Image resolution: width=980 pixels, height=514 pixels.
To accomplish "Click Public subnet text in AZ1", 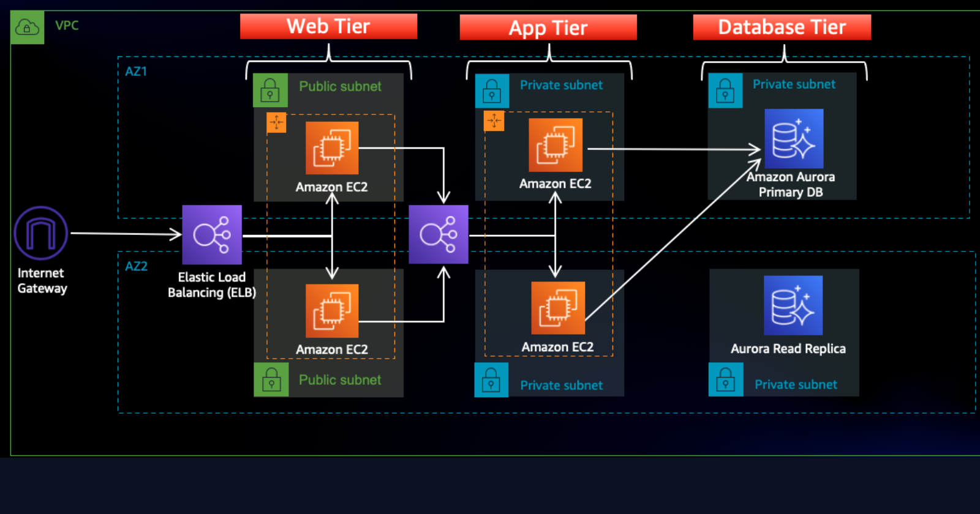I will (340, 86).
